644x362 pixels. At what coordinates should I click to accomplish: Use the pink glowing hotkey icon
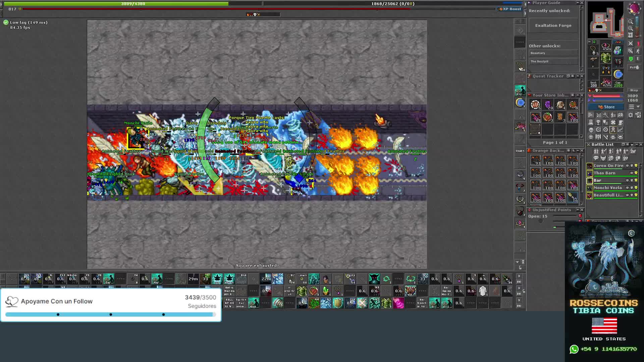tap(398, 303)
